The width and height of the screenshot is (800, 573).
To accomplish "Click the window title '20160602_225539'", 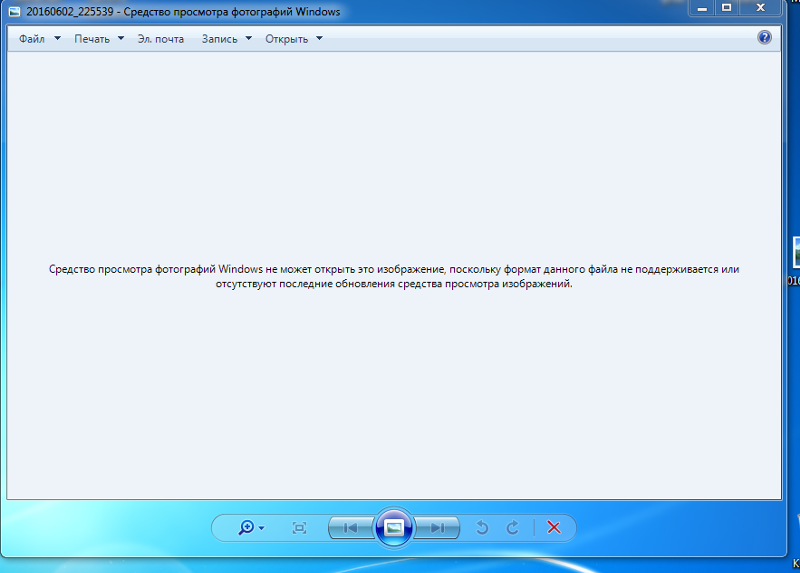I will [x=70, y=11].
